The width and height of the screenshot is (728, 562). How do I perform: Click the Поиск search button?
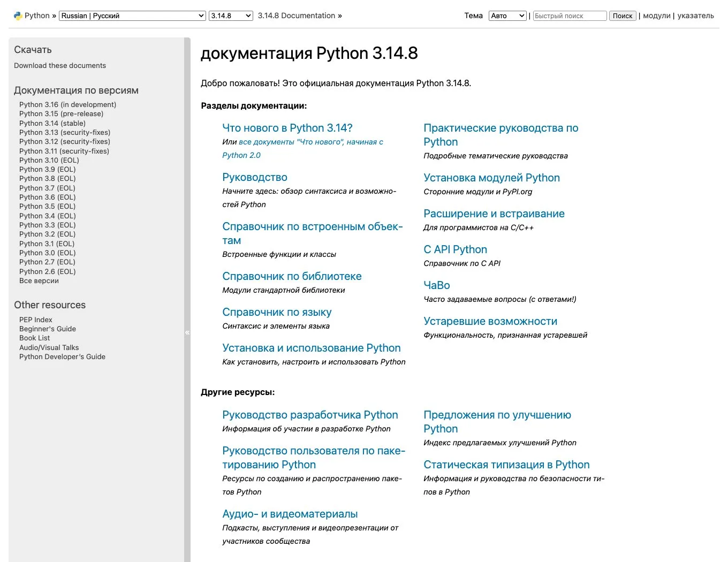[x=623, y=16]
